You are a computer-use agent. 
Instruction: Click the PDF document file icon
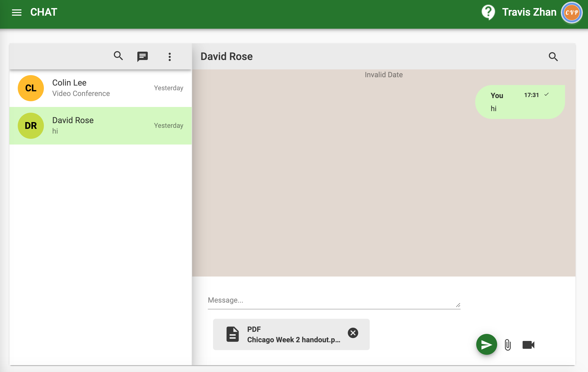click(x=232, y=334)
